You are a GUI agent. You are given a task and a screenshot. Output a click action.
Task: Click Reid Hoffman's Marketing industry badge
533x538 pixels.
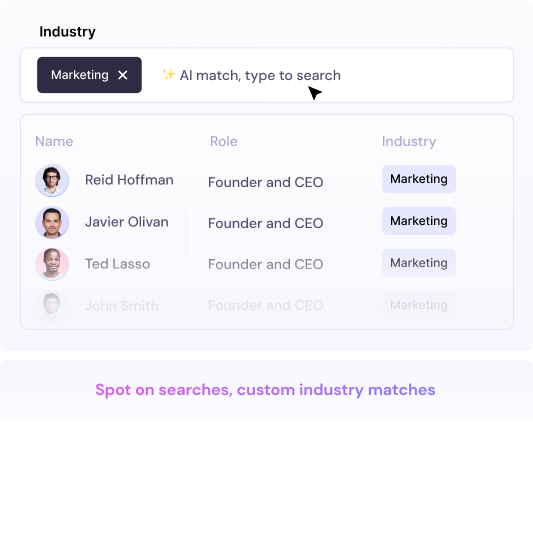tap(419, 179)
